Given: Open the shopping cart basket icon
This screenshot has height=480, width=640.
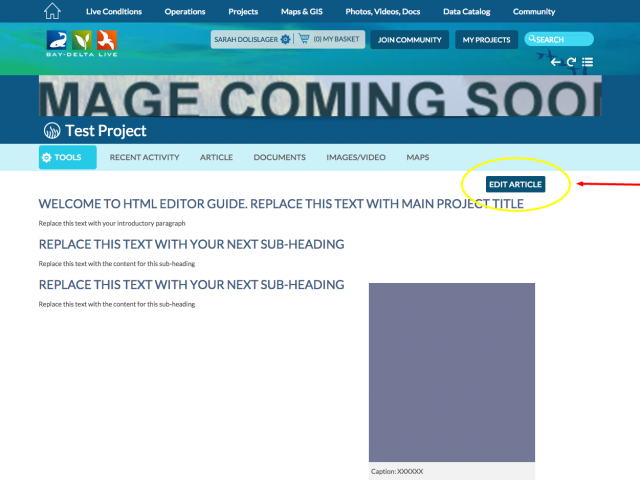Looking at the screenshot, I should click(304, 39).
